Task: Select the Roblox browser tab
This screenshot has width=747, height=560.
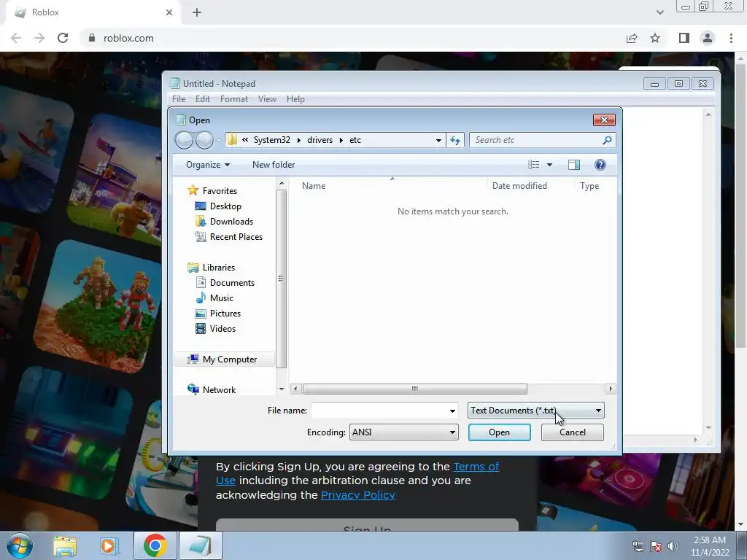Action: point(93,13)
